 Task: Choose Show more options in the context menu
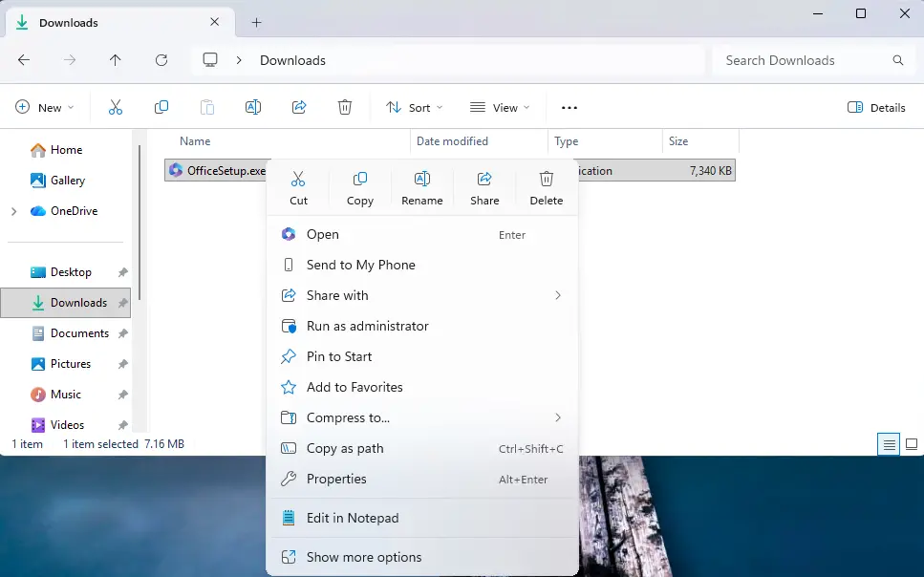(363, 557)
